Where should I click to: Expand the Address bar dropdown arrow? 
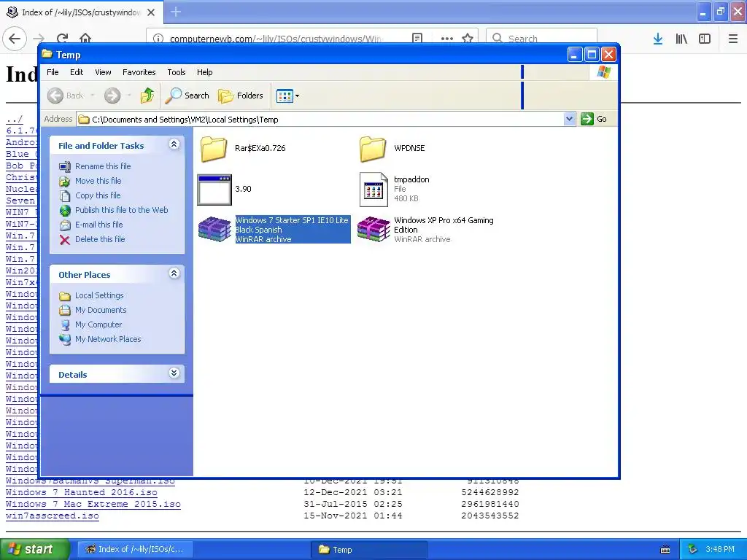tap(569, 119)
